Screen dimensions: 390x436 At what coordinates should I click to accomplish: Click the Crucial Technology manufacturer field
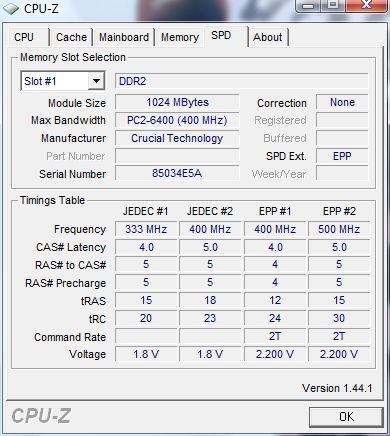pyautogui.click(x=177, y=138)
